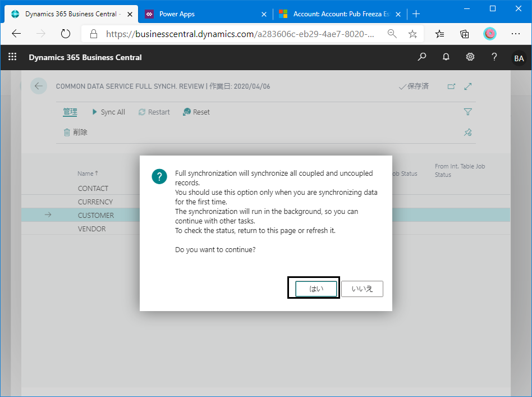Add this page to favorites with the star icon
532x397 pixels.
tap(412, 34)
